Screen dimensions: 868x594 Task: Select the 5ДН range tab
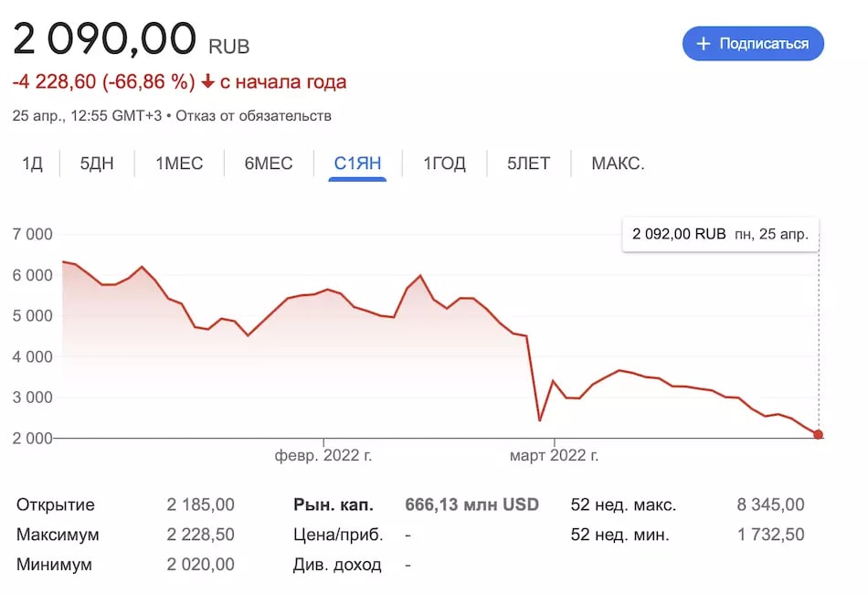pos(97,164)
